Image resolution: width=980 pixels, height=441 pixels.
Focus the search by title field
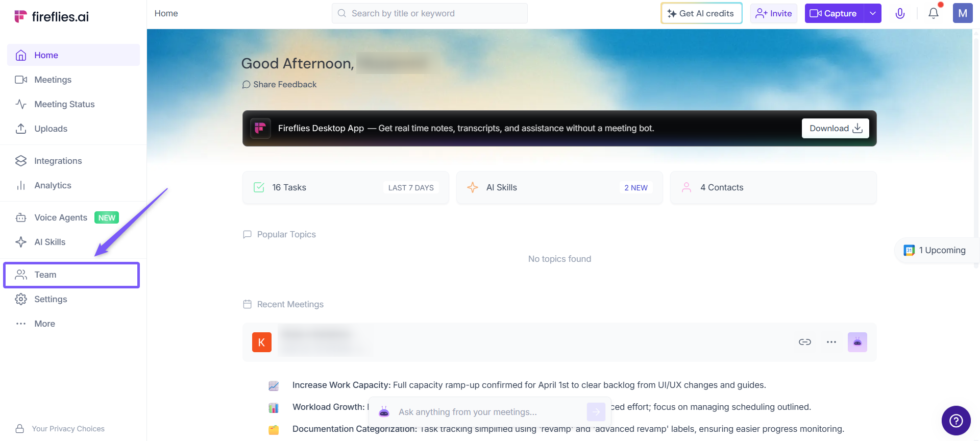(x=429, y=13)
